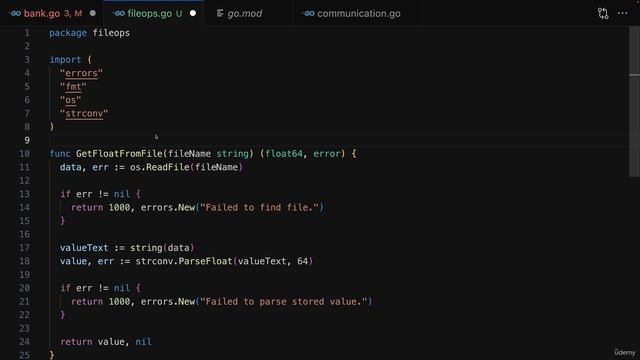Click the Go file icon on bank.go tab
Image resolution: width=640 pixels, height=360 pixels.
[16, 13]
